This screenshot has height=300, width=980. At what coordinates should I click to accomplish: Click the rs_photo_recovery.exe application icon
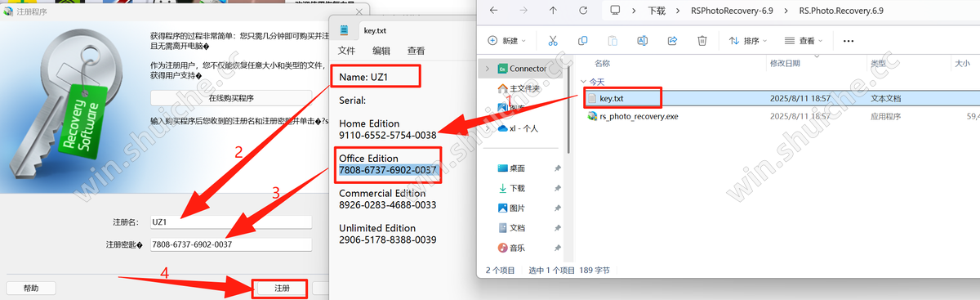tap(592, 116)
